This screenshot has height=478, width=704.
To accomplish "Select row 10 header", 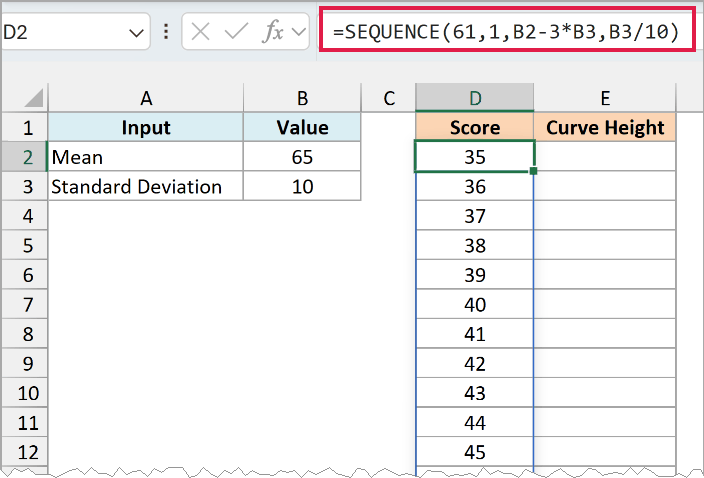I will coord(25,393).
